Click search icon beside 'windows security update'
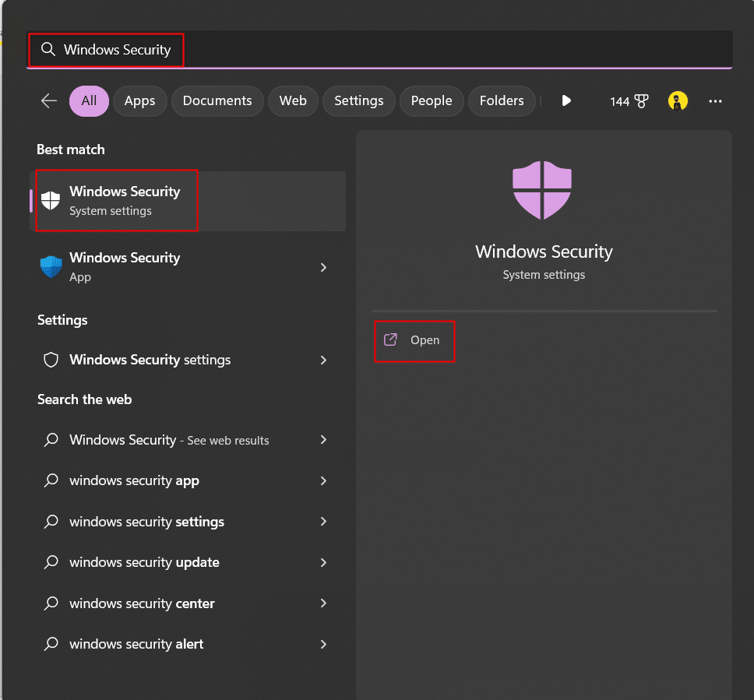 [x=51, y=562]
